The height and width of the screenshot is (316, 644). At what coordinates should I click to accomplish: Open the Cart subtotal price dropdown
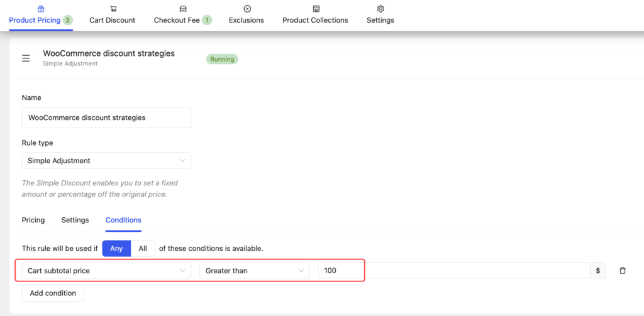(106, 271)
